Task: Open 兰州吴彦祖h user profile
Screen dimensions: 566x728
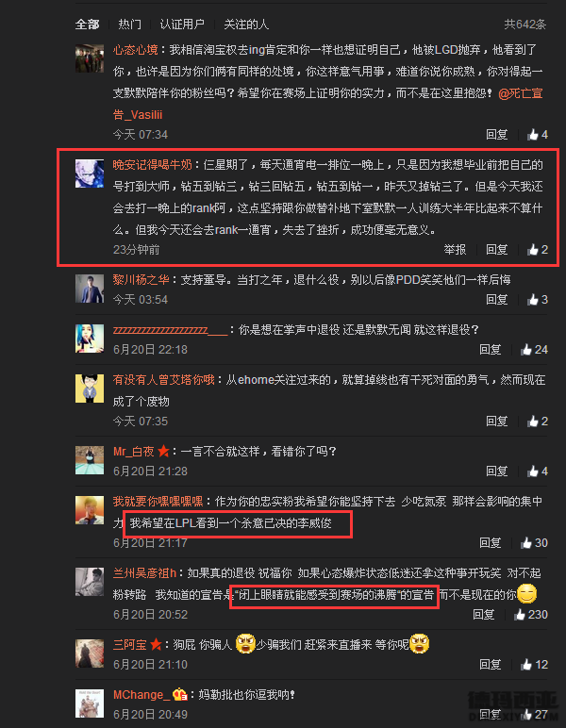Action: pyautogui.click(x=144, y=573)
